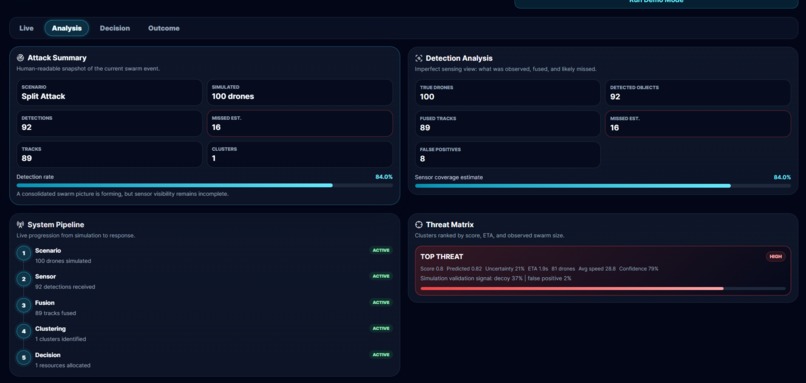This screenshot has width=806, height=383.
Task: Open the Decision tab
Action: (115, 28)
